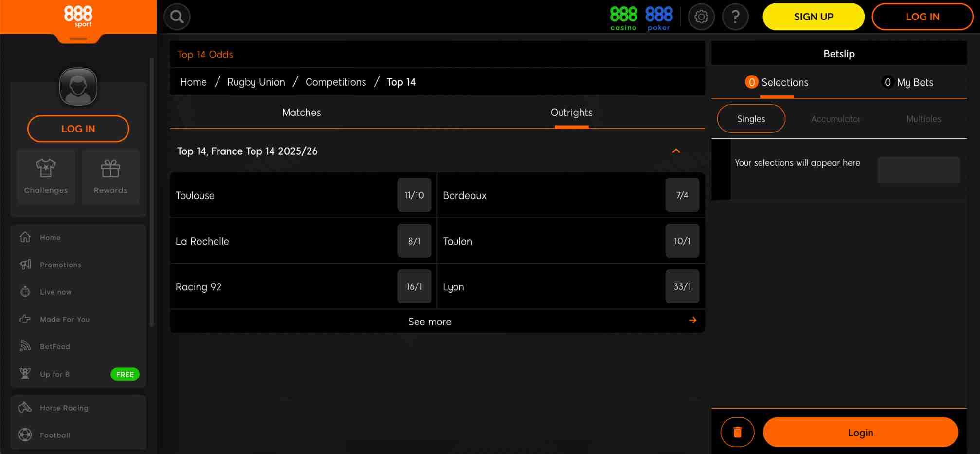Click the betslip trash can icon

point(737,432)
